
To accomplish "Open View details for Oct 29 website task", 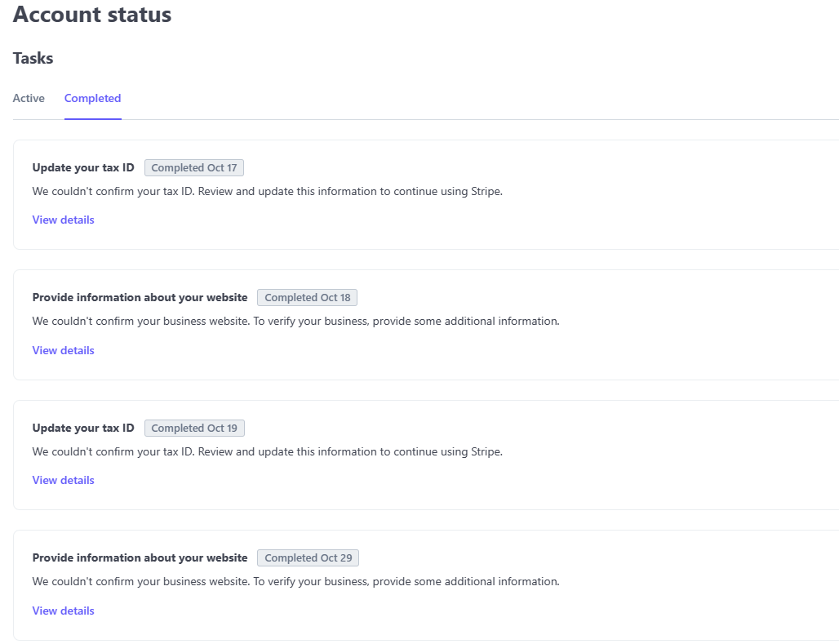I will pyautogui.click(x=63, y=611).
